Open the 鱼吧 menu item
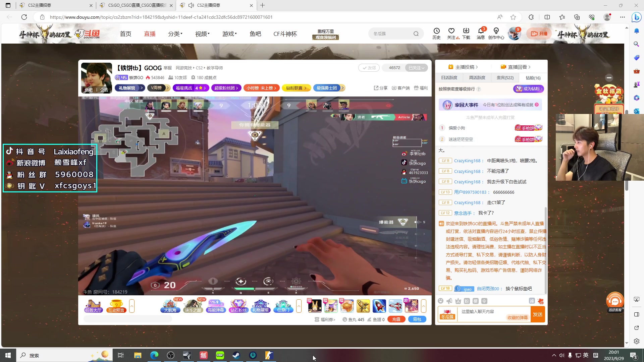This screenshot has height=362, width=644. 255,34
